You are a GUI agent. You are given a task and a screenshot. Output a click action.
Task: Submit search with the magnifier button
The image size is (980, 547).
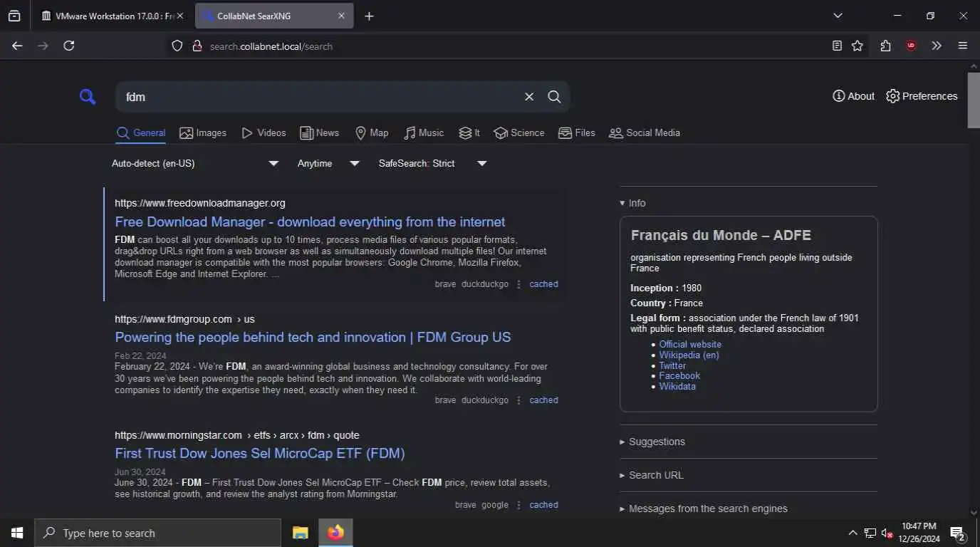pos(554,97)
